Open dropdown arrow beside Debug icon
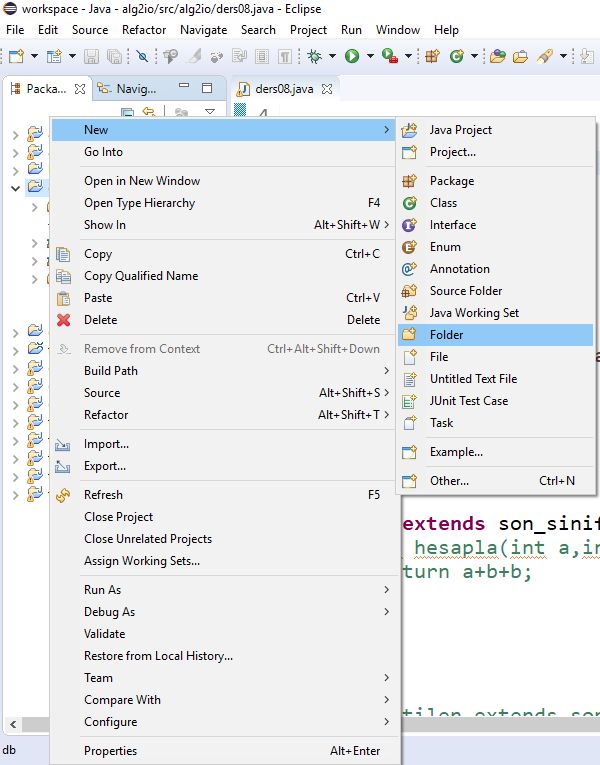The image size is (600, 765). point(332,57)
